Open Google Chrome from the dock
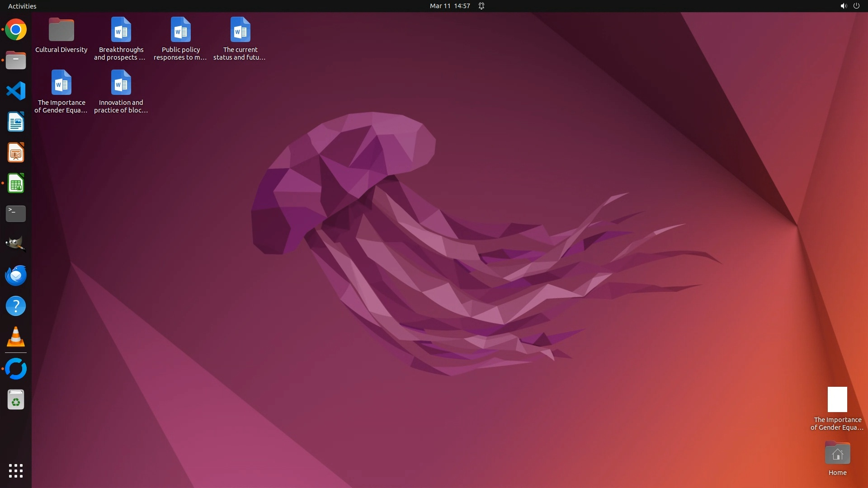 click(x=16, y=30)
